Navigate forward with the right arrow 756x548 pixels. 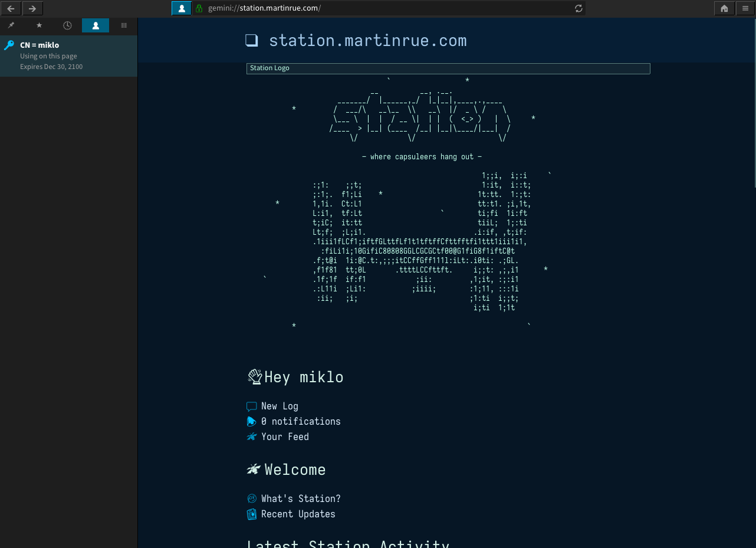(x=32, y=8)
